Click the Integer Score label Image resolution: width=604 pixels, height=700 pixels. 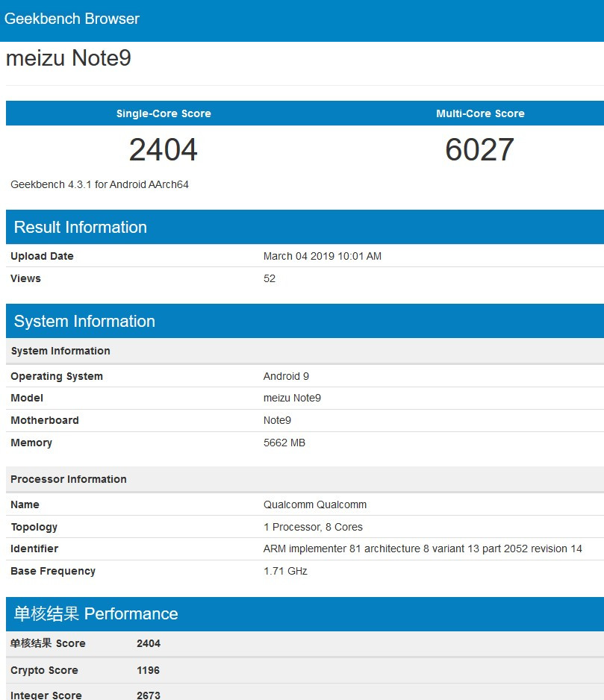tap(46, 695)
